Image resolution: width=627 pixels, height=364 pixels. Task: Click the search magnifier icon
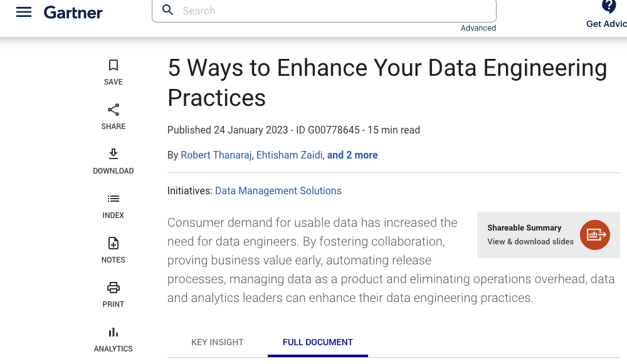(167, 11)
